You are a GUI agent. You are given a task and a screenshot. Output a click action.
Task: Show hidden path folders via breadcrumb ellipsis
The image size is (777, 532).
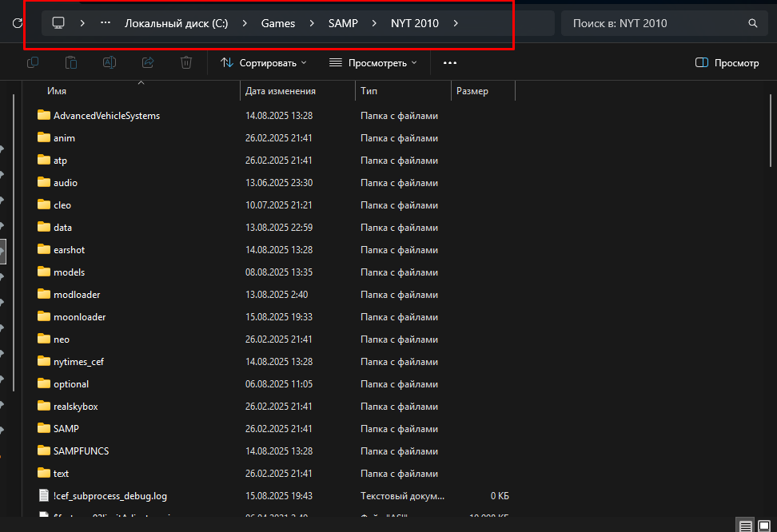[x=106, y=23]
